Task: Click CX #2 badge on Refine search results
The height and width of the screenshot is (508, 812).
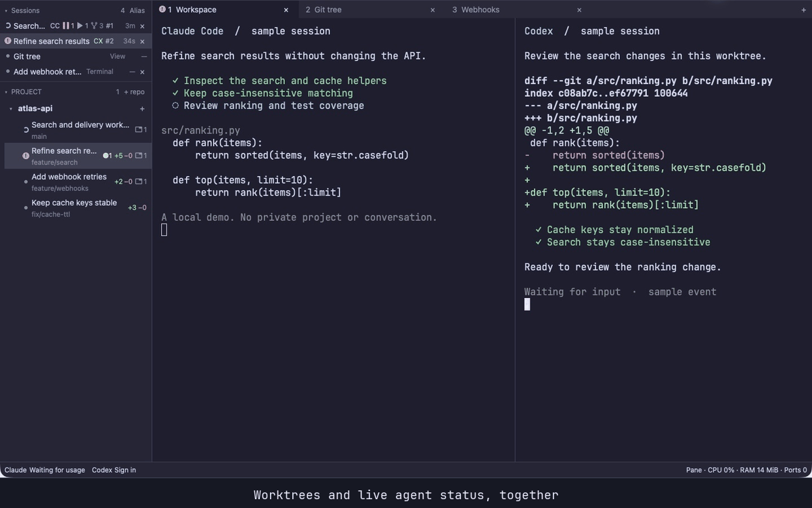Action: 104,41
